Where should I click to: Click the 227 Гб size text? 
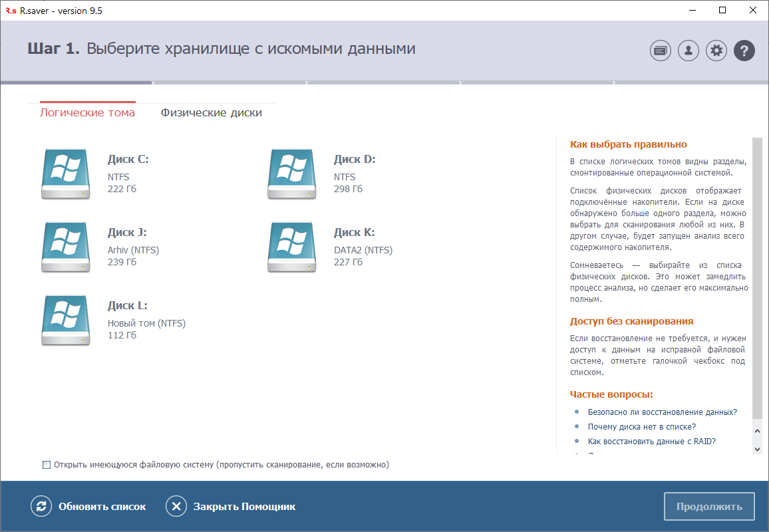click(x=348, y=262)
